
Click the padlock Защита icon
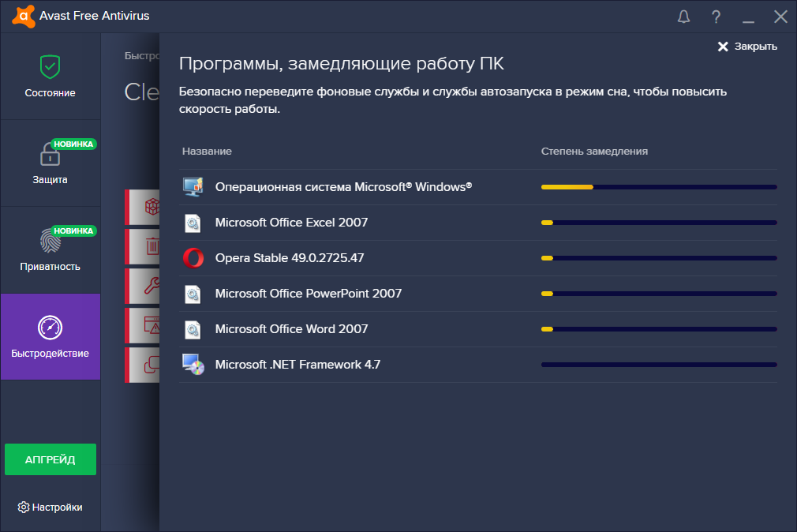[50, 154]
